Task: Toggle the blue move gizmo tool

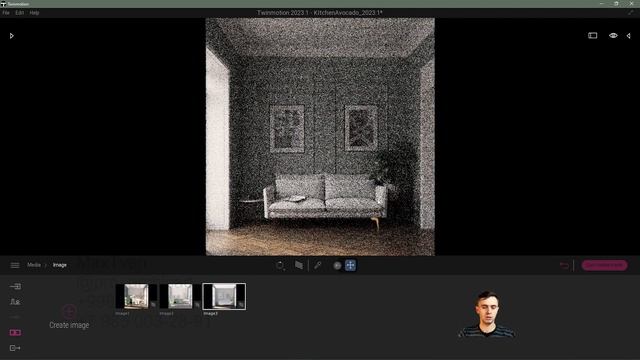Action: pyautogui.click(x=350, y=265)
